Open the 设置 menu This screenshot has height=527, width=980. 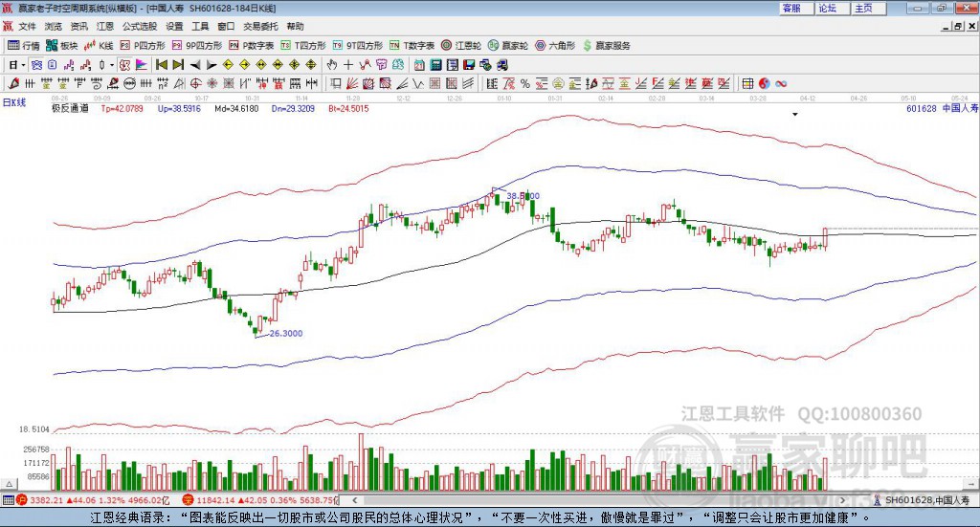[174, 26]
